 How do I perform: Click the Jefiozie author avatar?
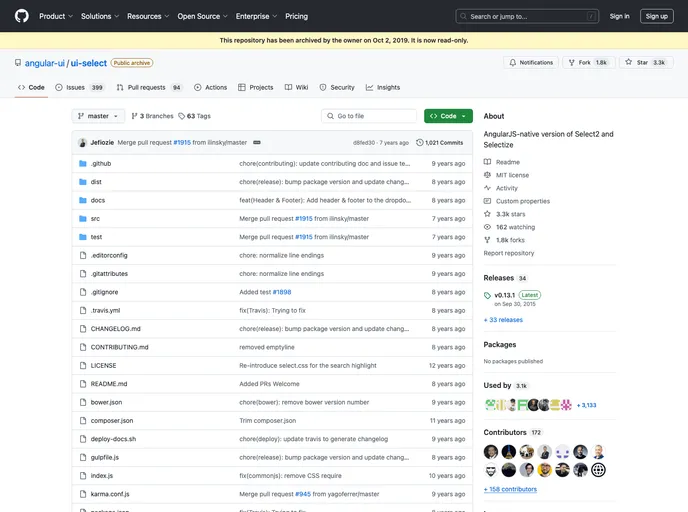click(x=82, y=143)
